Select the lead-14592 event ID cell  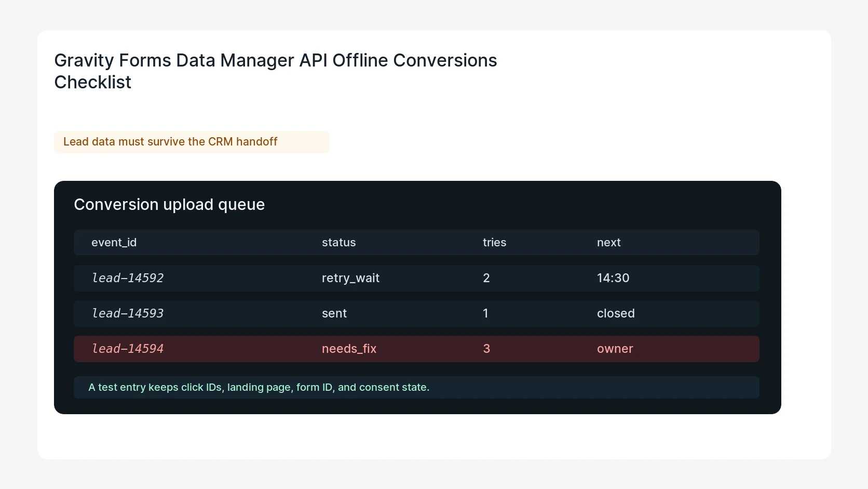point(128,278)
